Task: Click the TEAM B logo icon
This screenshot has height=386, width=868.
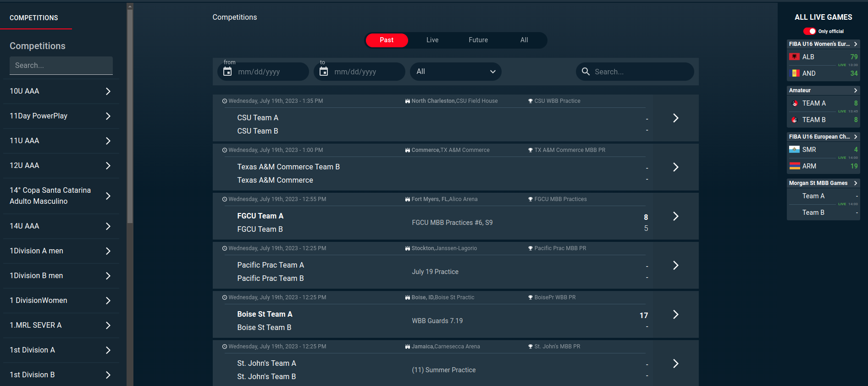Action: coord(795,120)
